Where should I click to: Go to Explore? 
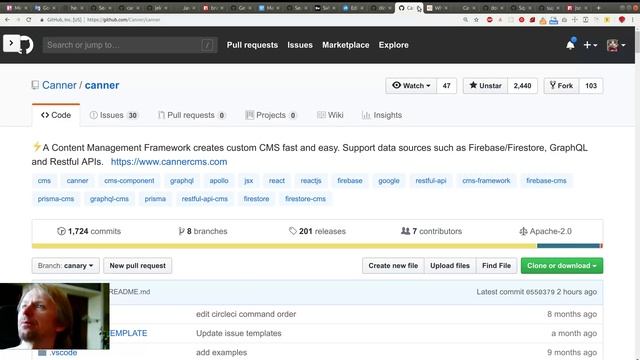(393, 45)
